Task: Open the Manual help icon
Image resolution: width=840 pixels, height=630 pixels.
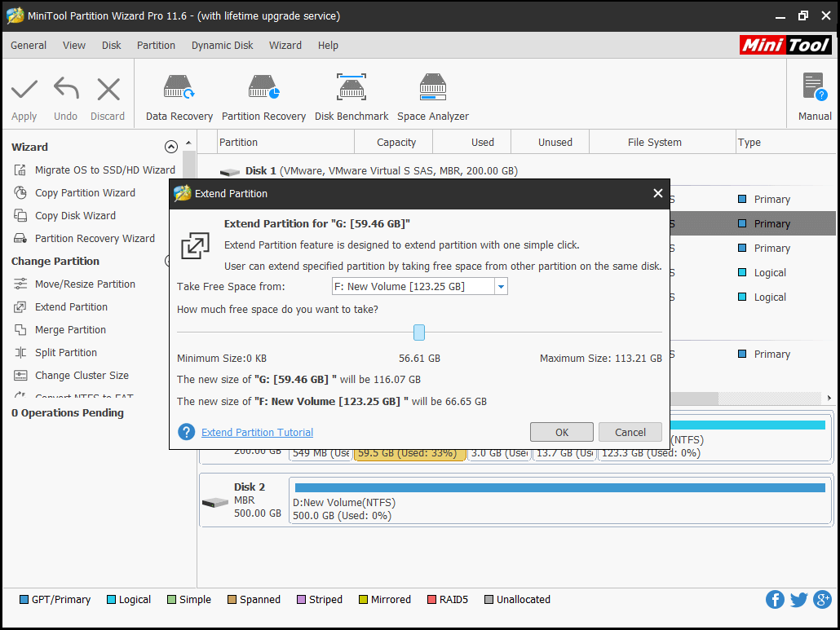Action: pos(814,88)
